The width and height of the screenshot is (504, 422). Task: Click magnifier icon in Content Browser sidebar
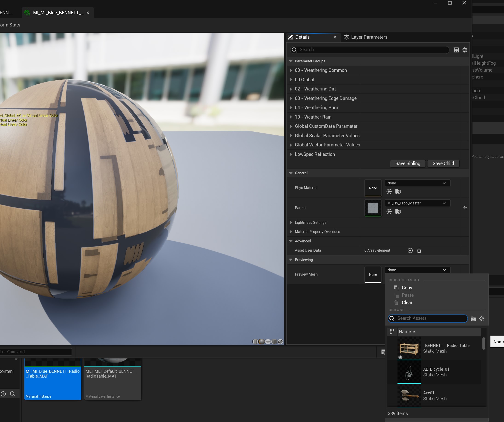(13, 394)
